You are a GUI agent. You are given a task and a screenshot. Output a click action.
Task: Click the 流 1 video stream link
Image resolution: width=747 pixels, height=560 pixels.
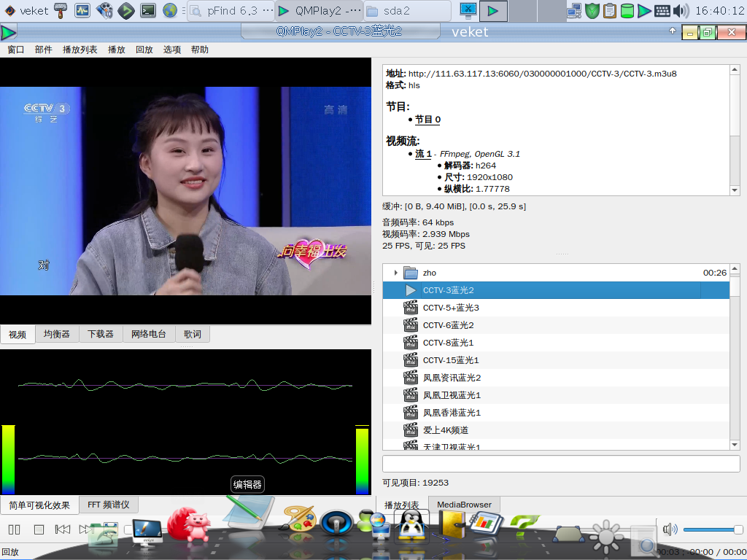(x=422, y=154)
